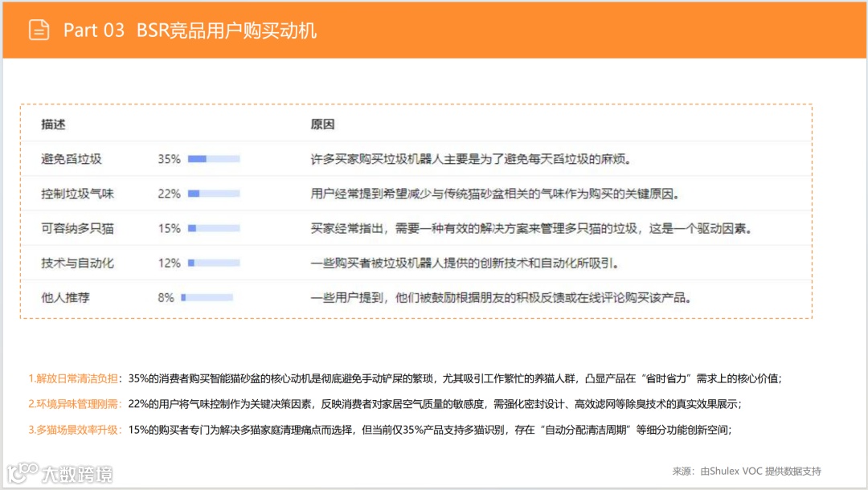
Task: Click the progress bar for 技术与自动化
Action: [214, 263]
